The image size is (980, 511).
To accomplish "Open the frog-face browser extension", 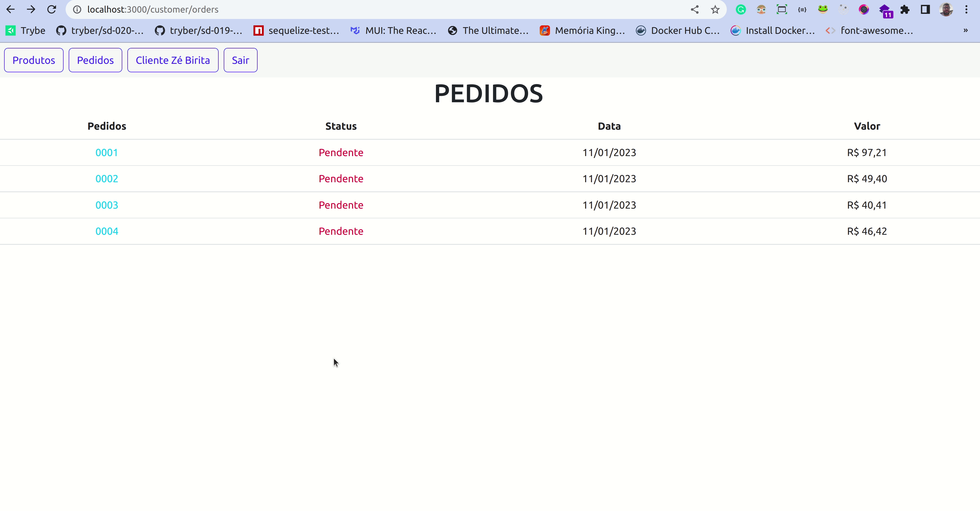I will point(823,9).
